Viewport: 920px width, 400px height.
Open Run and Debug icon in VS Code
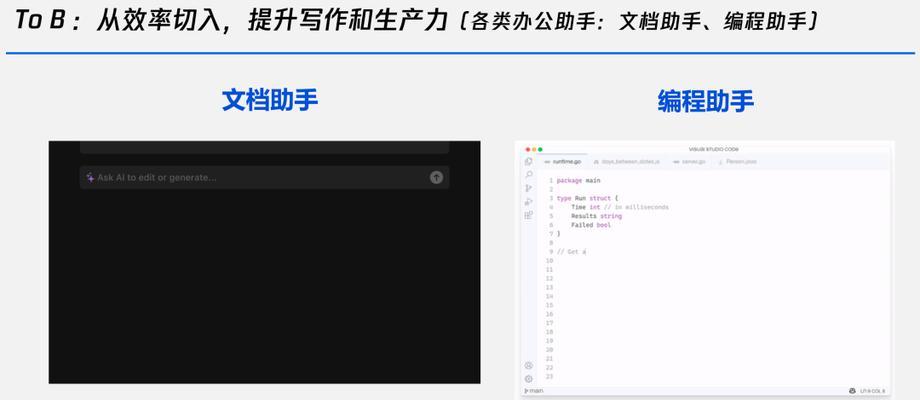(x=529, y=202)
